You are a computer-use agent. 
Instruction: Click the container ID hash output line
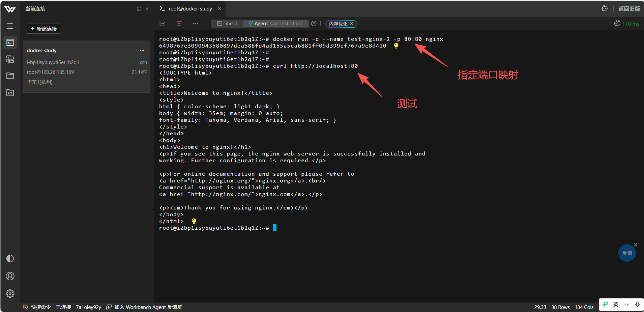coord(272,46)
